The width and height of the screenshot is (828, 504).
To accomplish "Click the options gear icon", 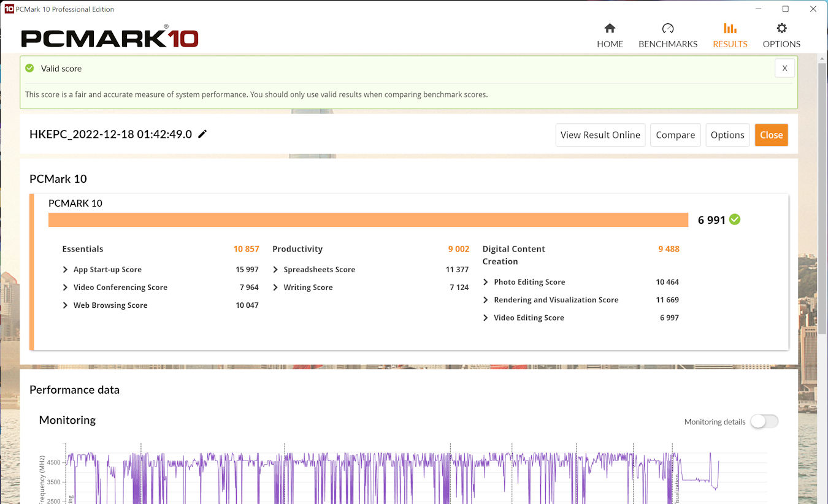I will [x=781, y=28].
